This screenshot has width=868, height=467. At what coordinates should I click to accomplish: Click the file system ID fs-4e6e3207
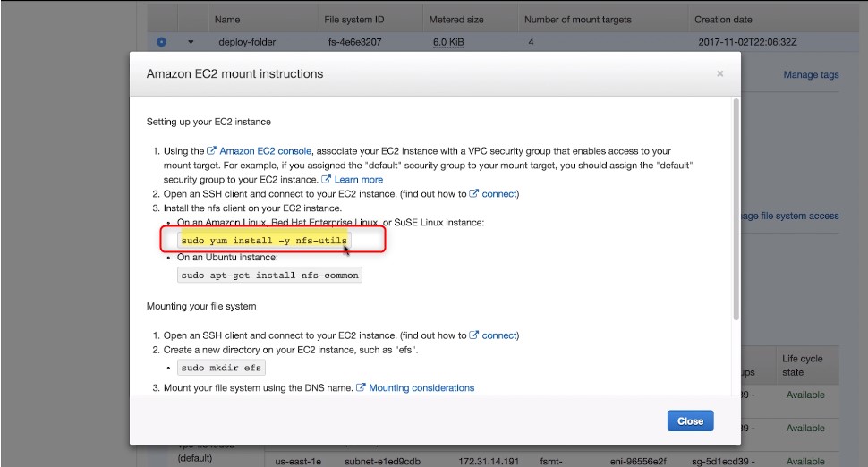coord(354,42)
